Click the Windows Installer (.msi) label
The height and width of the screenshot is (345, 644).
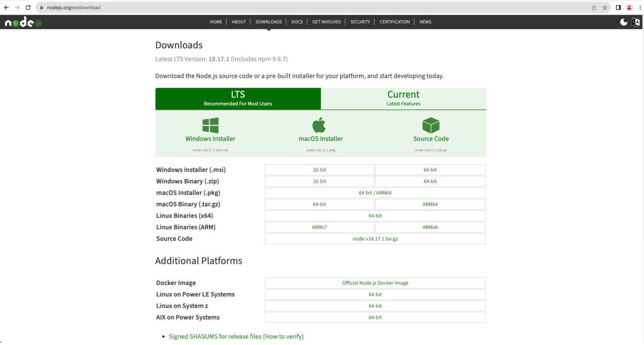tap(191, 170)
